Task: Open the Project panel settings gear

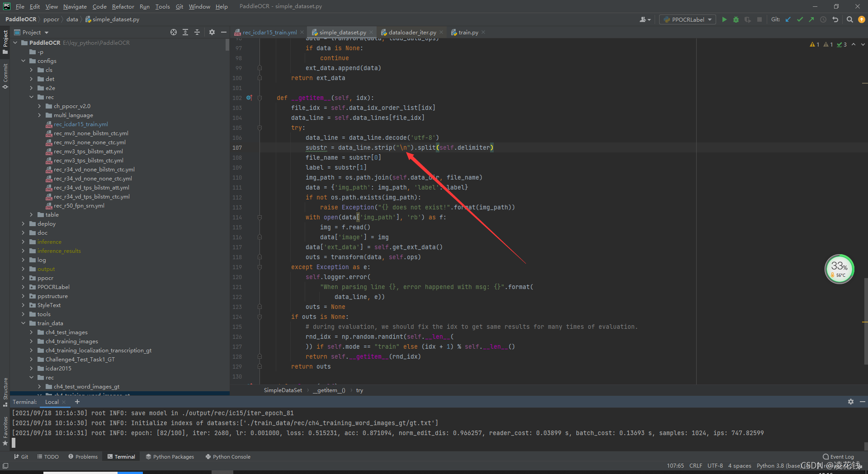Action: [212, 32]
